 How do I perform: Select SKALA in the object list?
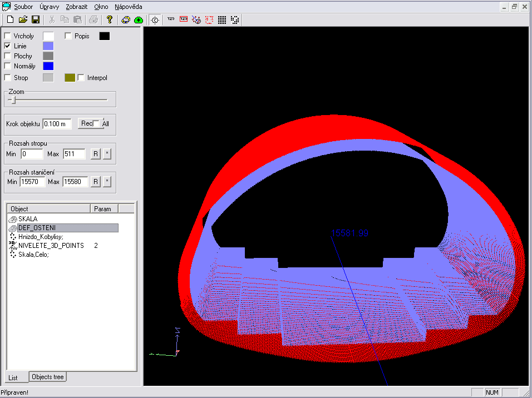click(28, 219)
